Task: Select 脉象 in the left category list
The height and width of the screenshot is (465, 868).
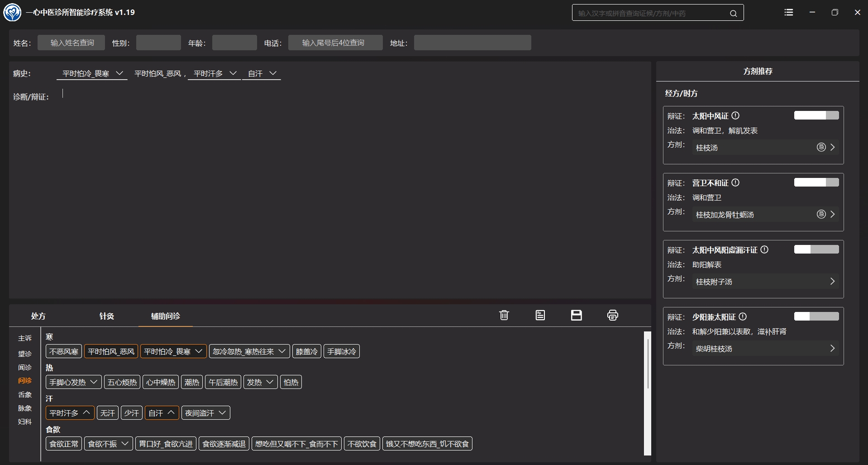Action: pyautogui.click(x=25, y=408)
